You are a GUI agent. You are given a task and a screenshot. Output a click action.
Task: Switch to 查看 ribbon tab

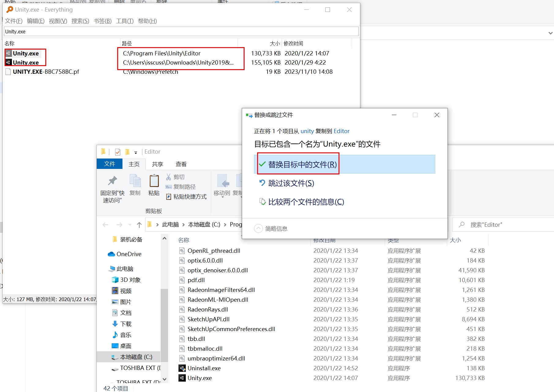[181, 164]
